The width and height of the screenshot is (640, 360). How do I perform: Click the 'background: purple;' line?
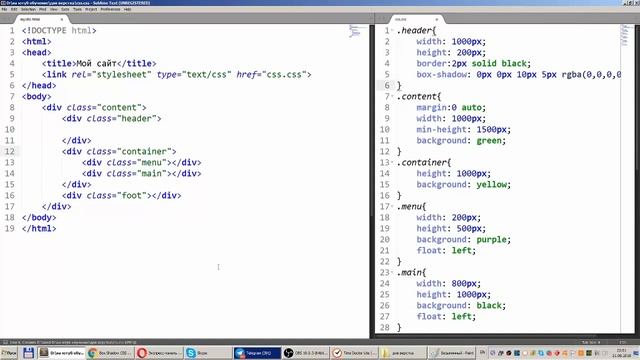[x=464, y=240]
